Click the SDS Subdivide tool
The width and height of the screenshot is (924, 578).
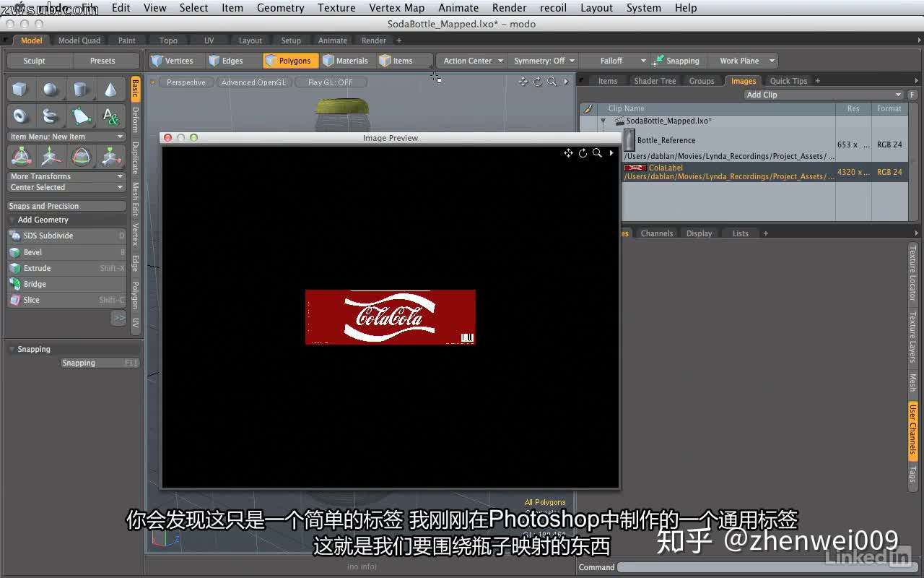pyautogui.click(x=66, y=236)
